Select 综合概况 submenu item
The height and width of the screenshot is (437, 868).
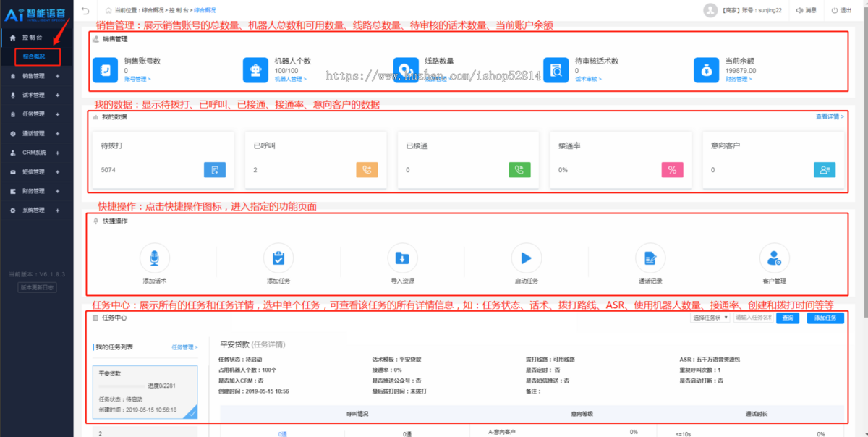[x=35, y=56]
